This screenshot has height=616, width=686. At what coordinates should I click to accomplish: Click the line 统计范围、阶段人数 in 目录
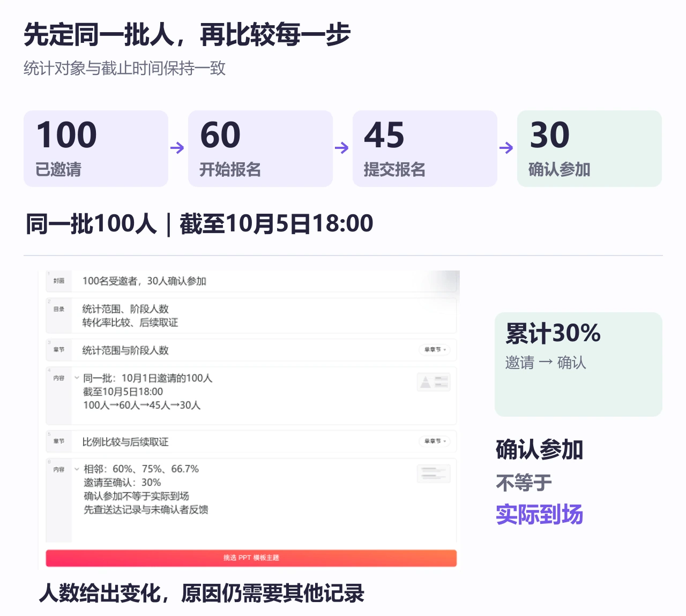(x=125, y=309)
